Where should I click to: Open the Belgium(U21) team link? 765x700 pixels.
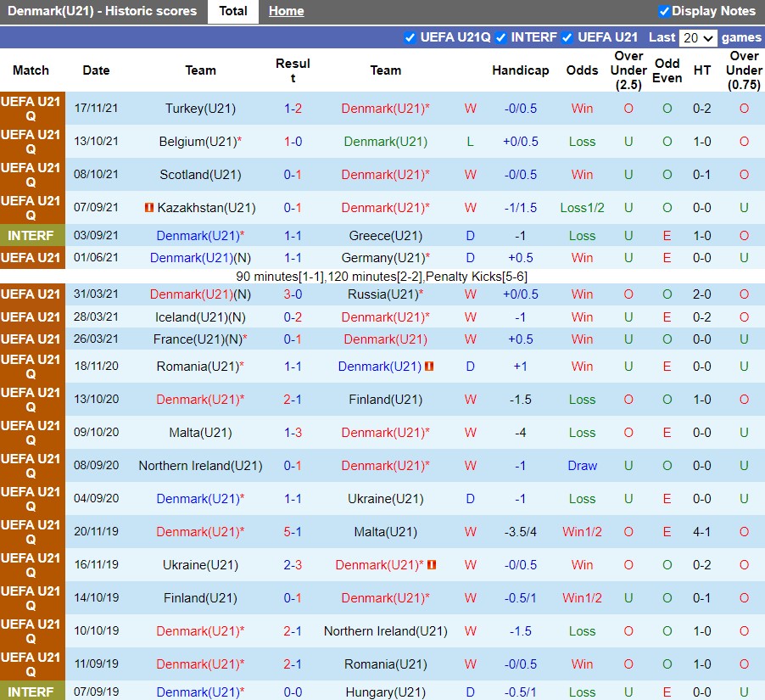click(198, 142)
